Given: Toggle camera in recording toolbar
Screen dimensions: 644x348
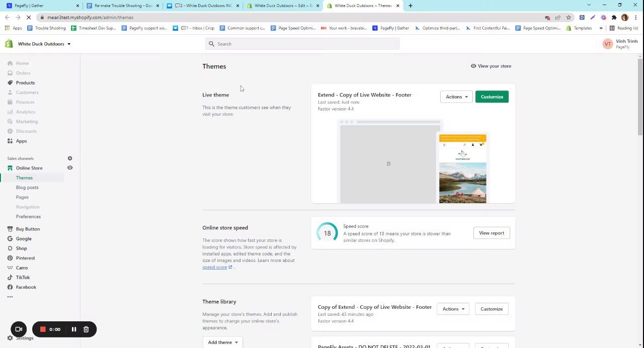Looking at the screenshot, I should (x=19, y=329).
